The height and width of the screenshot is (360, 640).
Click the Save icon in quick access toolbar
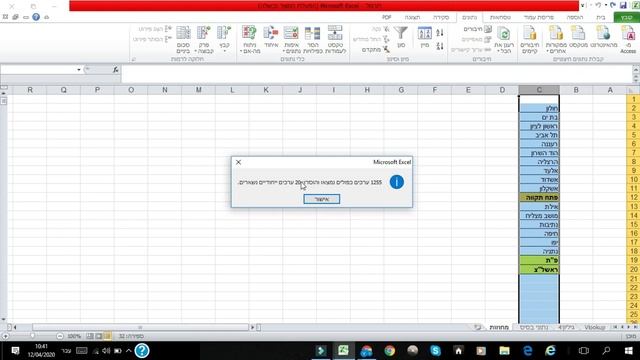pos(623,5)
